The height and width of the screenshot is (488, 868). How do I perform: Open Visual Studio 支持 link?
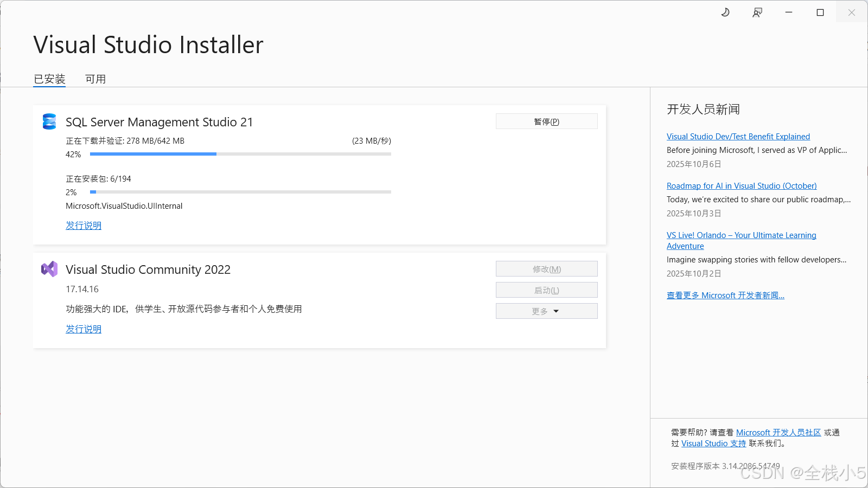(x=714, y=444)
